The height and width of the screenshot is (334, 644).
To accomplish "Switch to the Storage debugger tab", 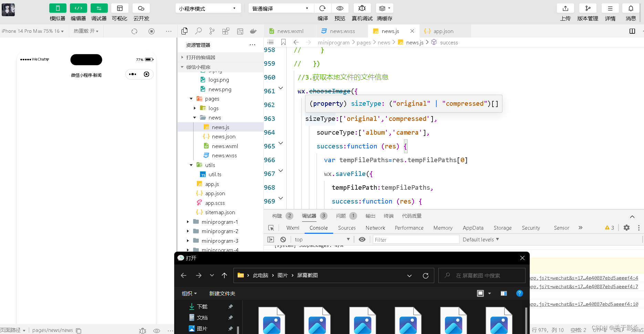I will pos(502,228).
